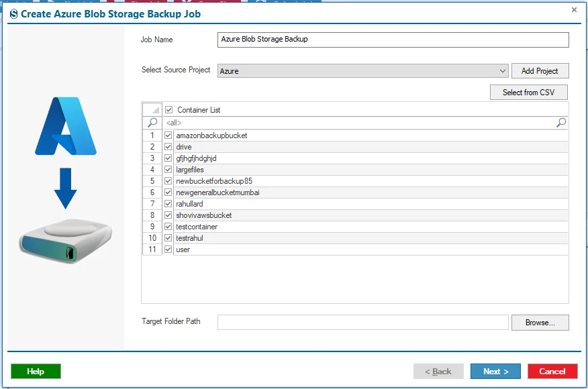Toggle the Container List select-all checkbox
This screenshot has width=588, height=389.
point(168,110)
